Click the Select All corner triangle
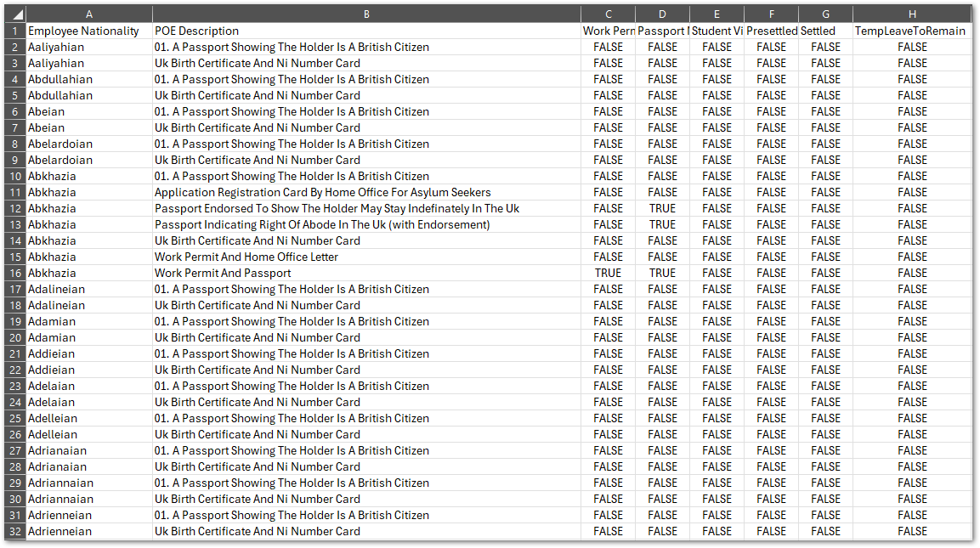Screen dimensions: 980x548 point(17,14)
